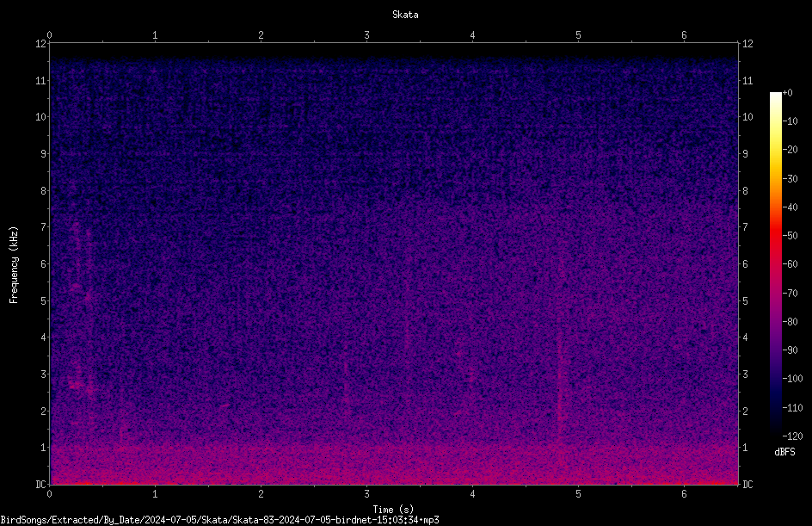
Task: Click the "6" tick on the left frequency axis
Action: (x=43, y=263)
